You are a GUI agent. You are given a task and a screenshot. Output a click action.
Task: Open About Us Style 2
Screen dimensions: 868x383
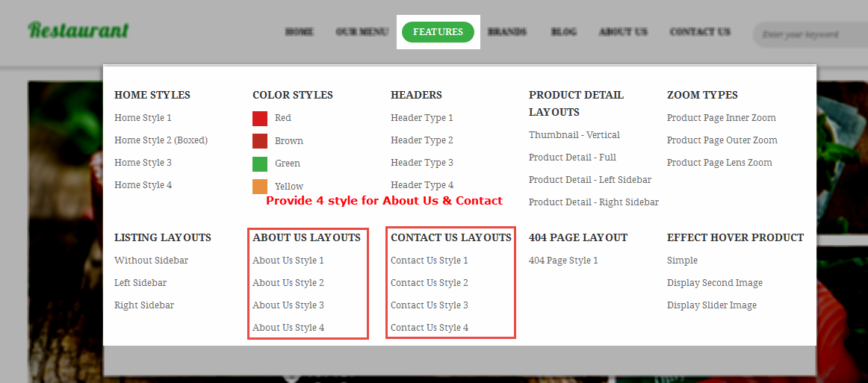point(288,283)
